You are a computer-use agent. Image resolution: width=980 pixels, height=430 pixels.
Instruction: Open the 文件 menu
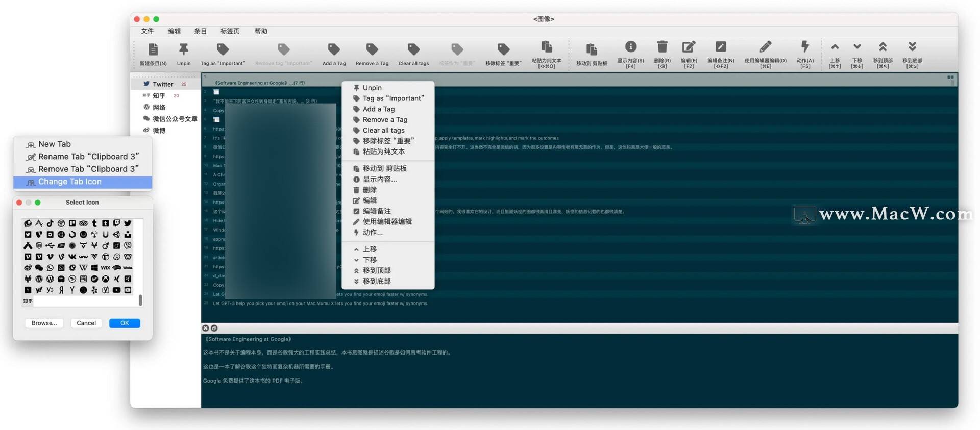(148, 31)
